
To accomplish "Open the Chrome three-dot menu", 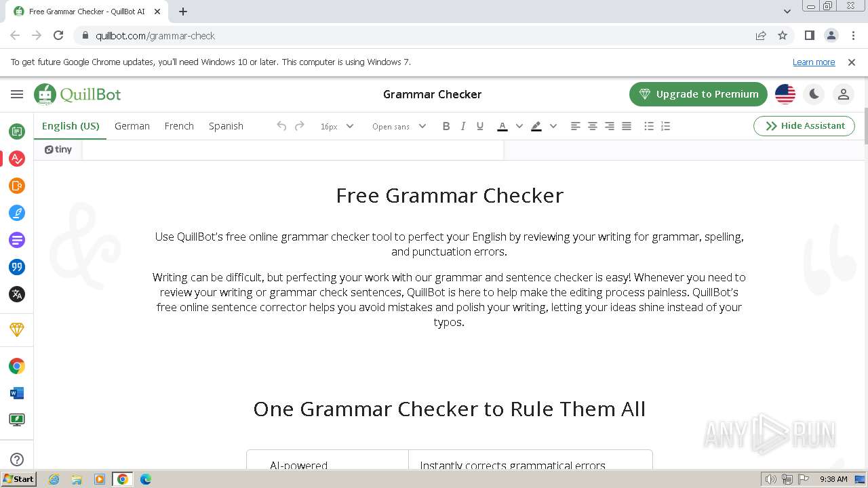I will [x=852, y=35].
